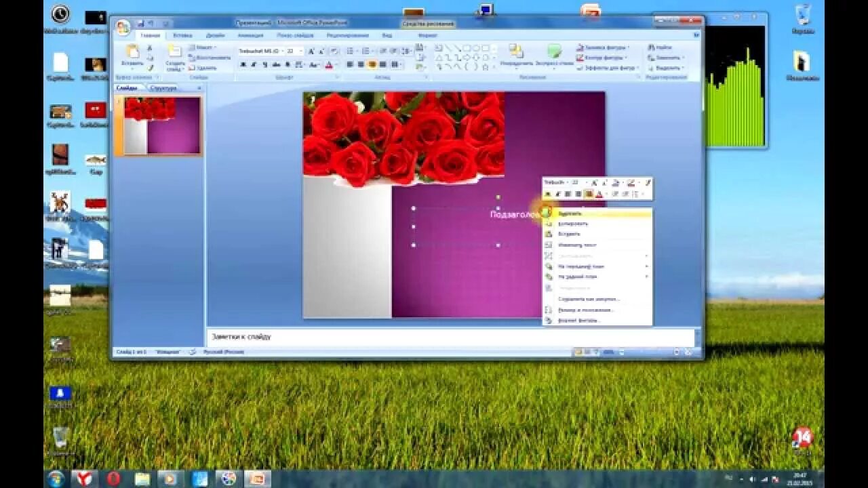
Task: Open Shape Outline (Контур фигуры) dropdown
Action: click(x=601, y=58)
